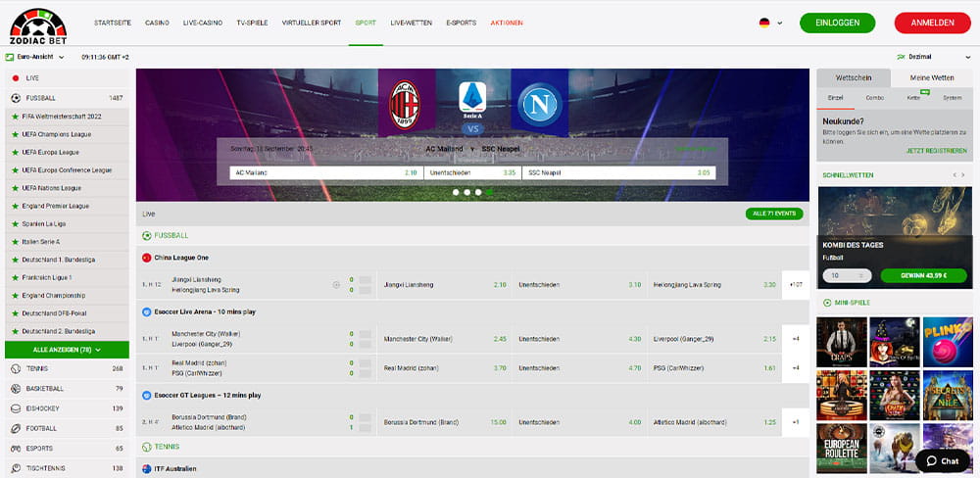
Task: Open the German flag language selector
Action: (770, 24)
